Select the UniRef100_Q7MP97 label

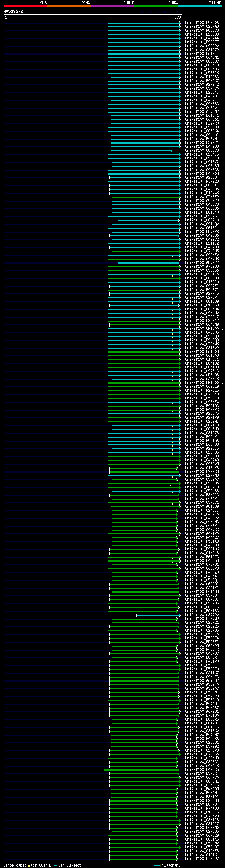click(202, 859)
